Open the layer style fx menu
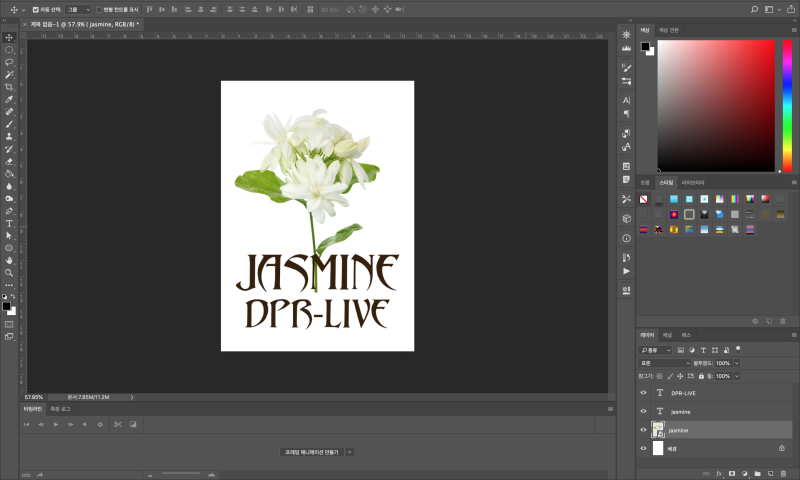 pyautogui.click(x=719, y=474)
